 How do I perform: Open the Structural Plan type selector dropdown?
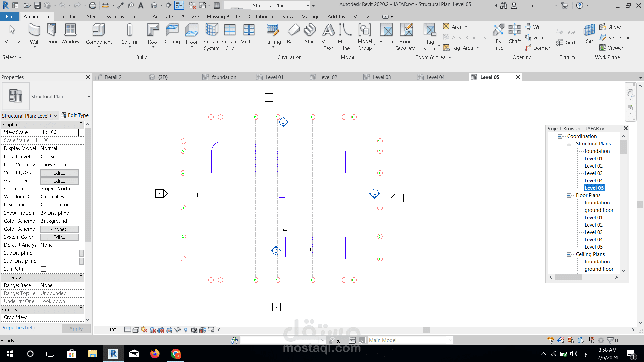pyautogui.click(x=89, y=97)
